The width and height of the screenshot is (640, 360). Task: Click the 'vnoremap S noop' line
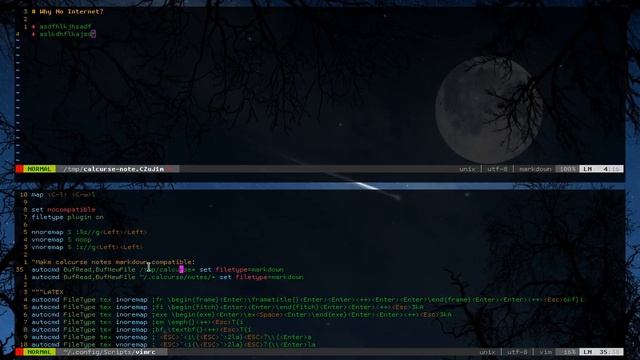[x=62, y=240]
